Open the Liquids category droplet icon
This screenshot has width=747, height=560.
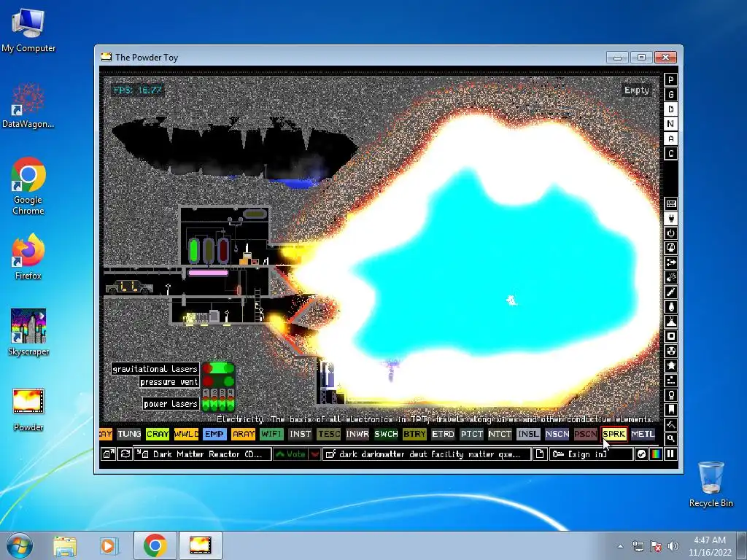(x=671, y=307)
